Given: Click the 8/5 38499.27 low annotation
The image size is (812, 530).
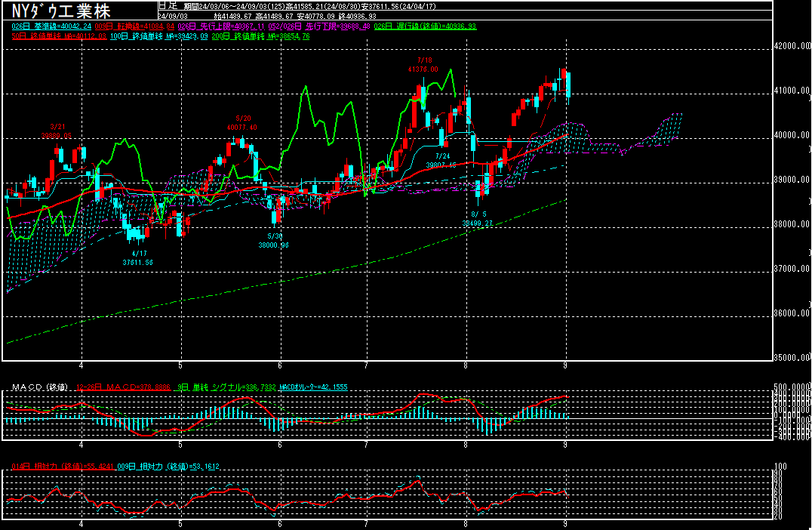Looking at the screenshot, I should pos(478,219).
